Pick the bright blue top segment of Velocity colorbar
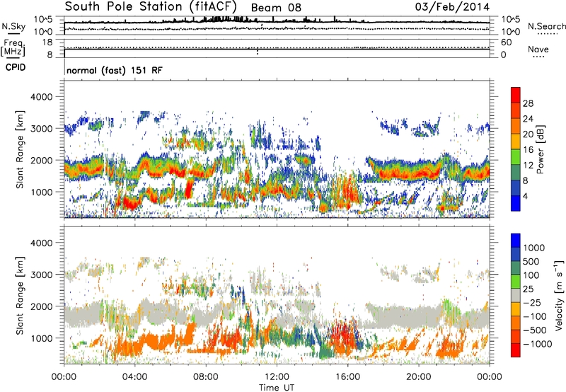The image size is (566, 392). [x=516, y=241]
